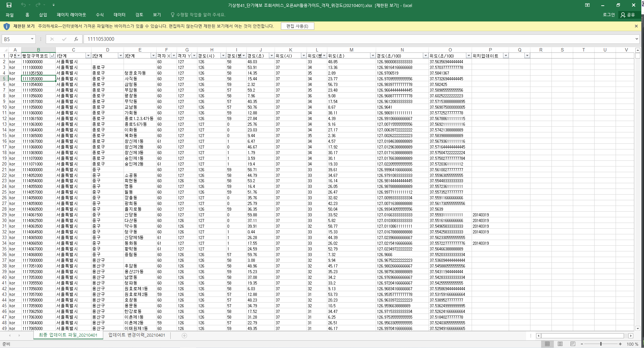Screen dimensions: 644x348
Task: Open the Name Box dropdown arrow
Action: (x=32, y=39)
